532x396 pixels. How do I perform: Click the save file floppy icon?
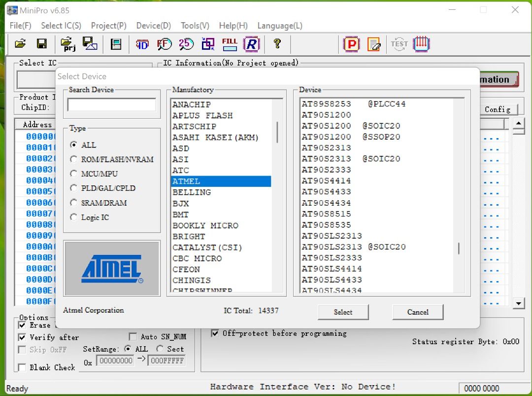coord(42,44)
